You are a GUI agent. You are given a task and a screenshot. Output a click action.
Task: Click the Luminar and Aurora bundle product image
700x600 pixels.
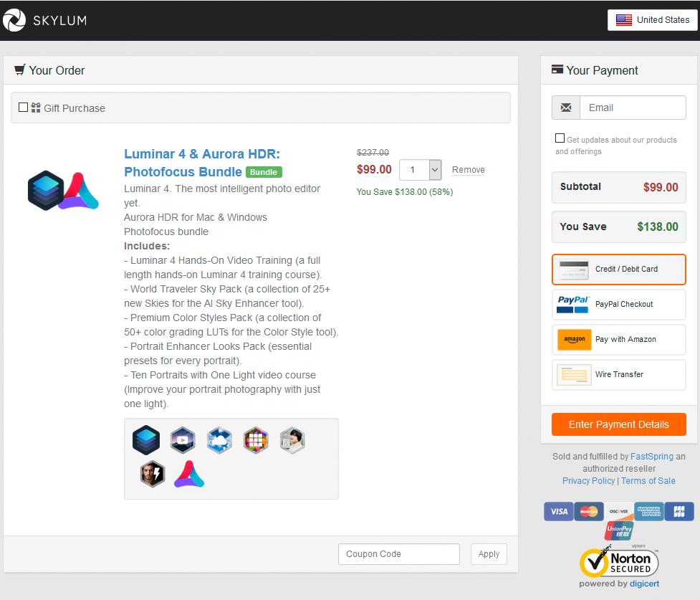(x=63, y=191)
